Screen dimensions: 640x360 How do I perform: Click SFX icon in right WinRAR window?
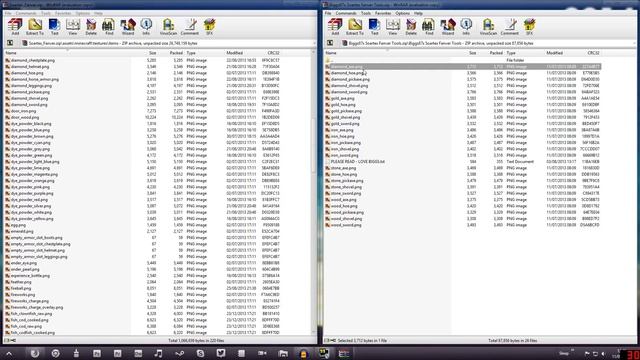click(529, 27)
